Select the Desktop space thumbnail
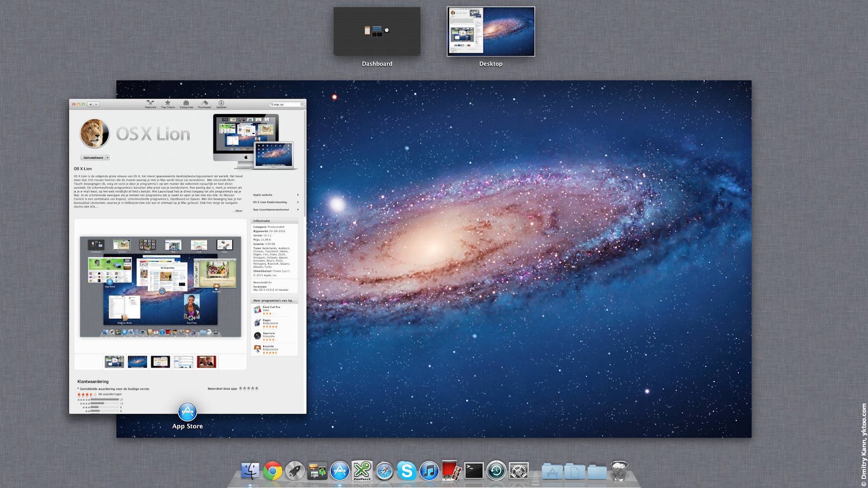The image size is (868, 488). [x=491, y=31]
